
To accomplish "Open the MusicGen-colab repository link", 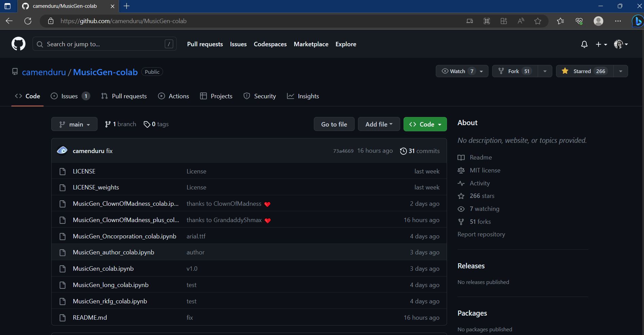I will click(105, 72).
